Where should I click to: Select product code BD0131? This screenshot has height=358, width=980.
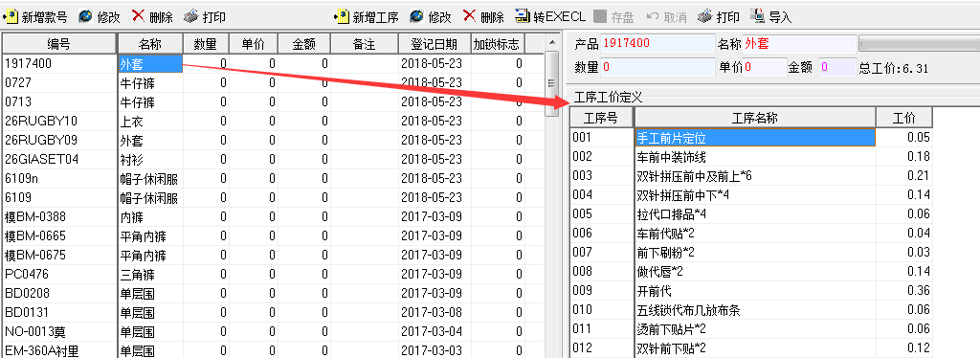point(26,312)
